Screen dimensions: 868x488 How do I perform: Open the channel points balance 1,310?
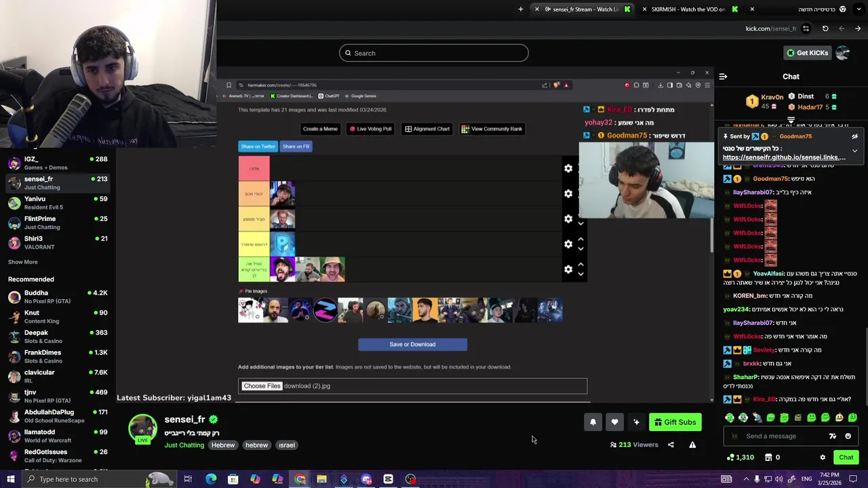click(x=740, y=457)
